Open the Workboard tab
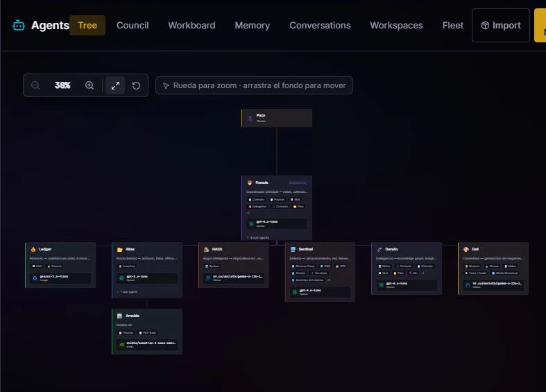Image resolution: width=546 pixels, height=392 pixels. (192, 26)
